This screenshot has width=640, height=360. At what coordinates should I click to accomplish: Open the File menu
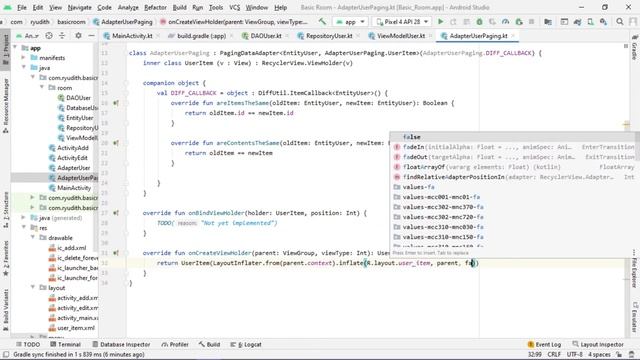point(22,7)
